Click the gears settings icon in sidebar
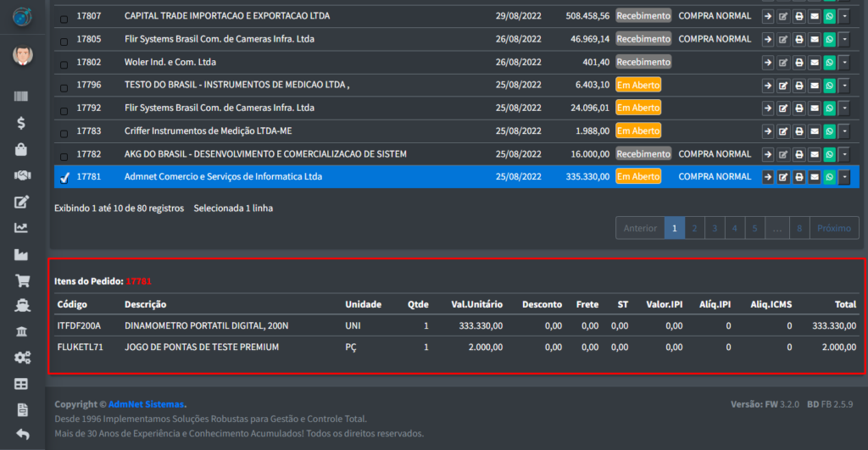Screen dimensions: 868x450 [x=22, y=358]
